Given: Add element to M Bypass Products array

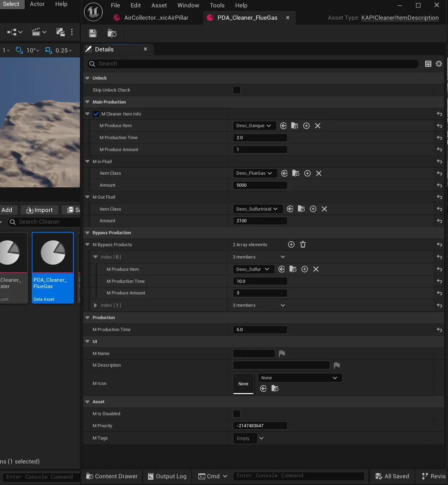Looking at the screenshot, I should [291, 244].
